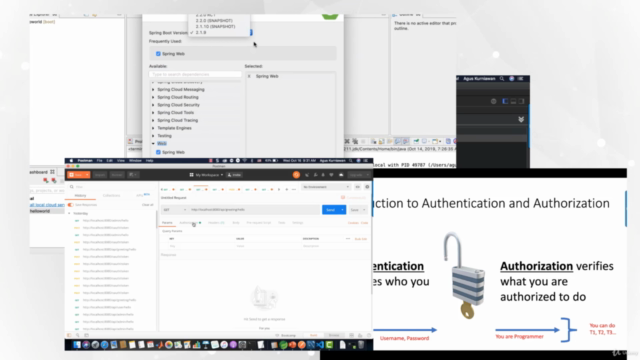Click the find magnifier icon in Postman status bar
Image resolution: width=640 pixels, height=360 pixels.
tap(78, 336)
